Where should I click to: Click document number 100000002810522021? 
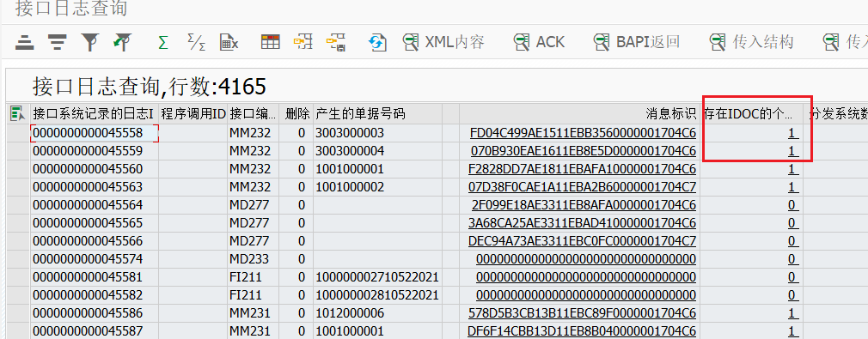377,295
